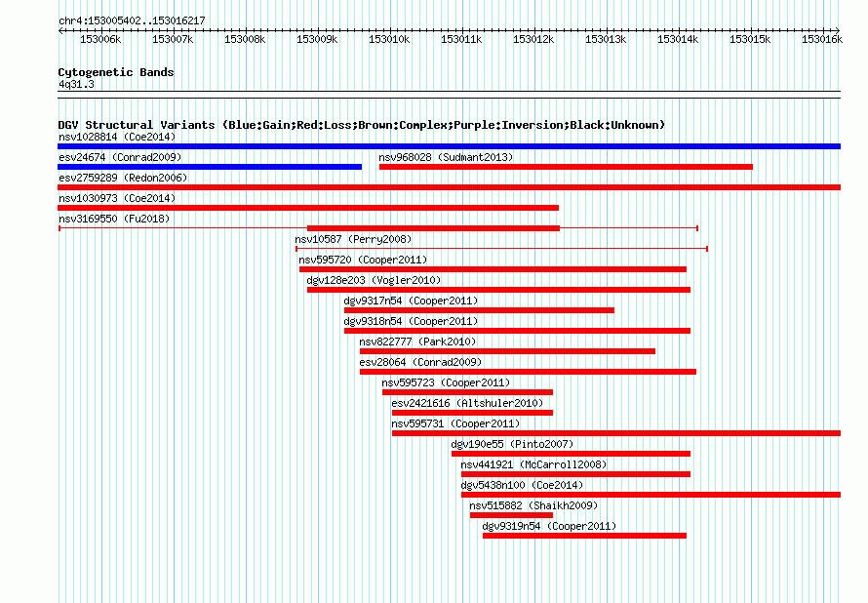The height and width of the screenshot is (603, 868).
Task: Click the 153012k ruler tick label
Action: (533, 39)
